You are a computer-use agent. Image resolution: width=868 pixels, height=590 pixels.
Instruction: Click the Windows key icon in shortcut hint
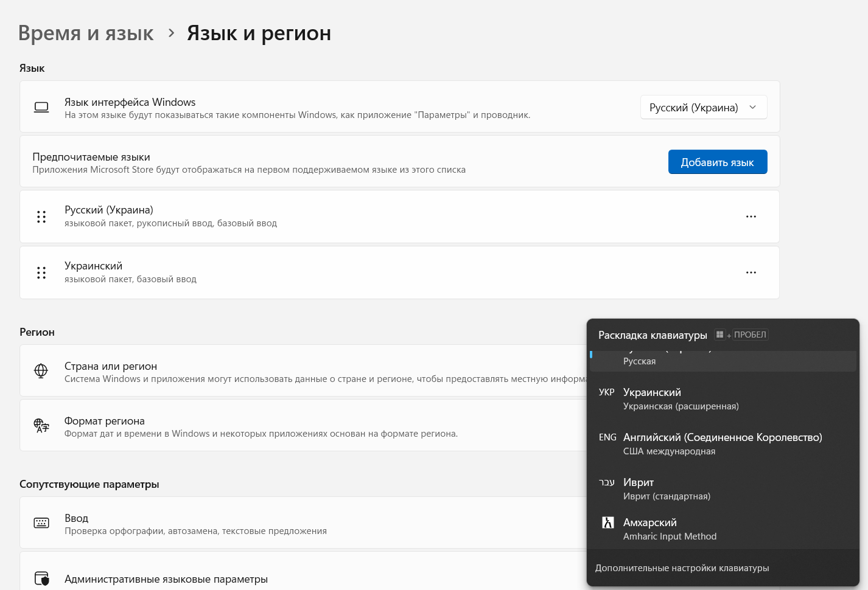(719, 335)
